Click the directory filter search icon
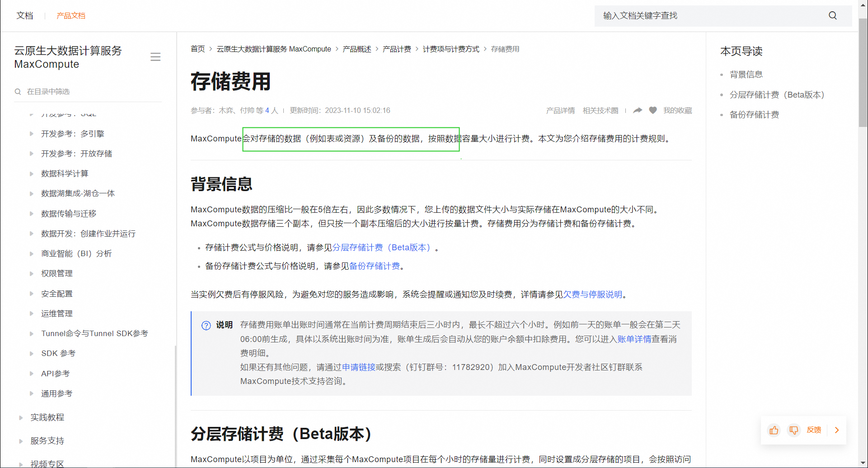This screenshot has width=868, height=468. [18, 92]
